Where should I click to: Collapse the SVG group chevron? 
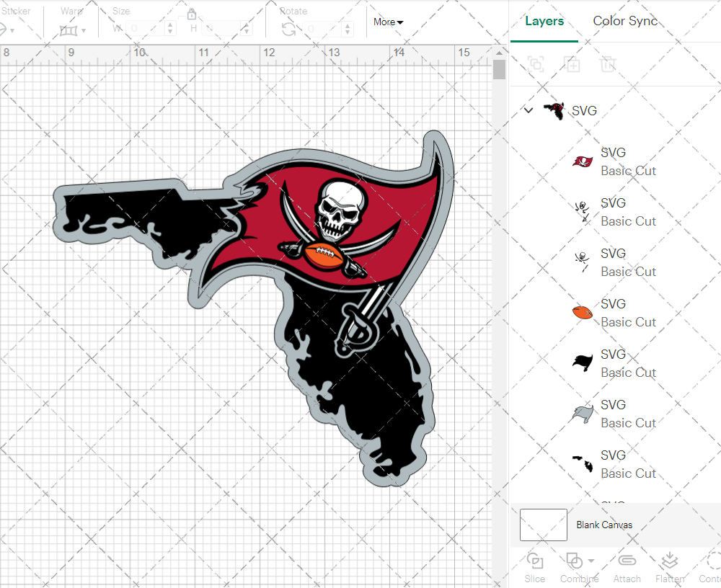point(528,110)
